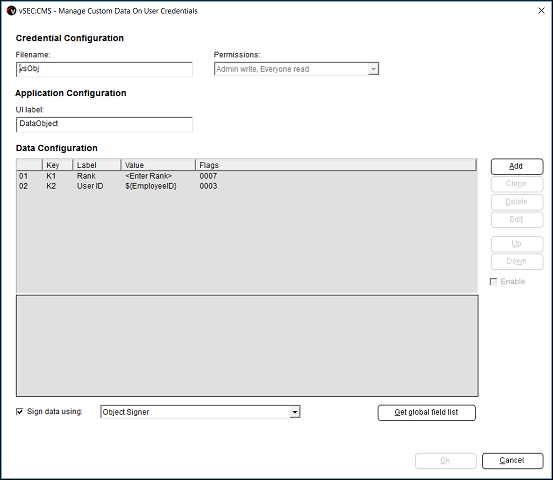The image size is (553, 480).
Task: Click the 0003 flags cell
Action: [x=208, y=186]
